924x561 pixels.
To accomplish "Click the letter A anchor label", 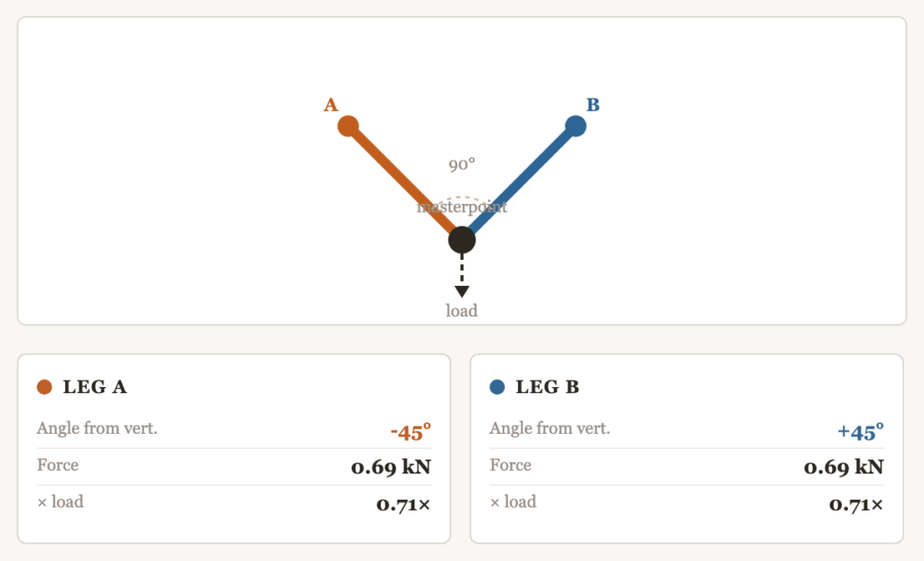I will point(330,106).
